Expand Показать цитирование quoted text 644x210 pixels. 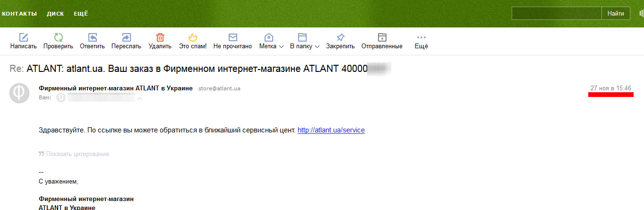(74, 154)
